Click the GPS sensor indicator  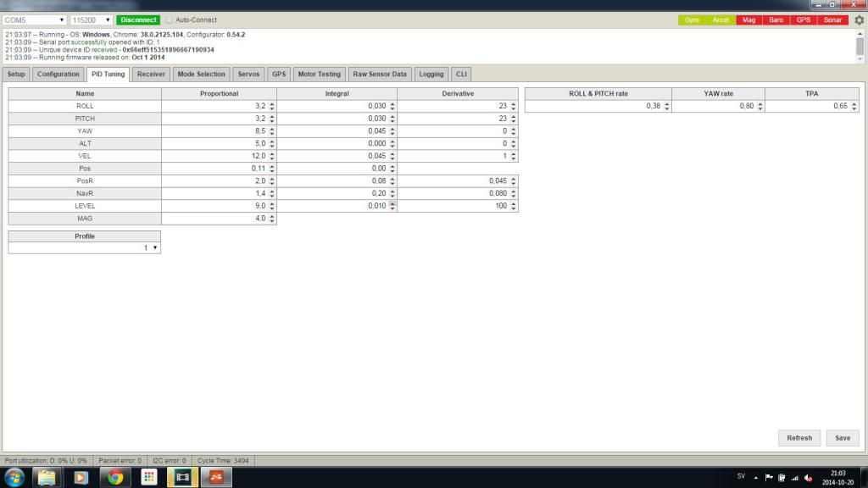point(804,20)
